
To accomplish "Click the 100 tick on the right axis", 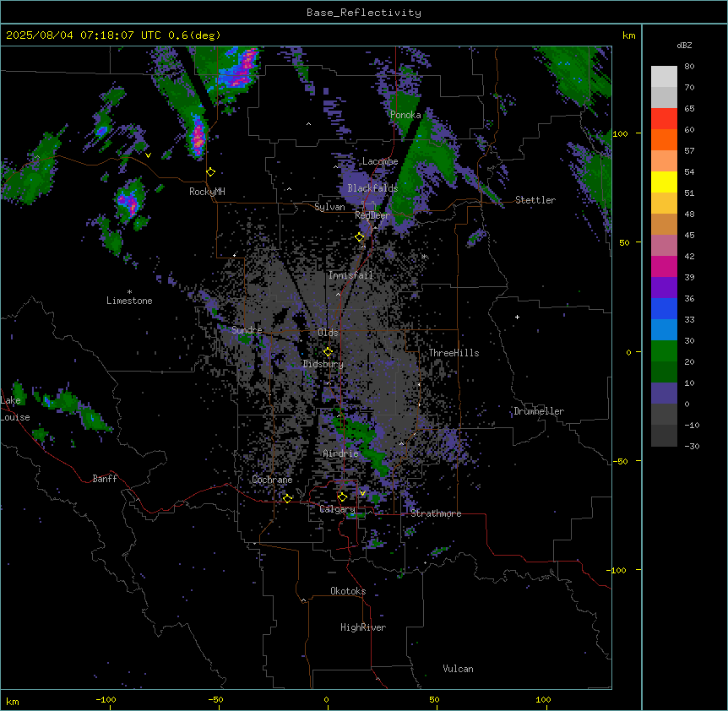I will [x=620, y=133].
